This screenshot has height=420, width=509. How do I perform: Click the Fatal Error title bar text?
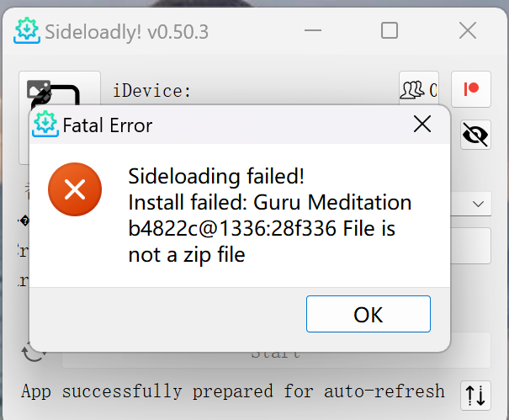108,126
